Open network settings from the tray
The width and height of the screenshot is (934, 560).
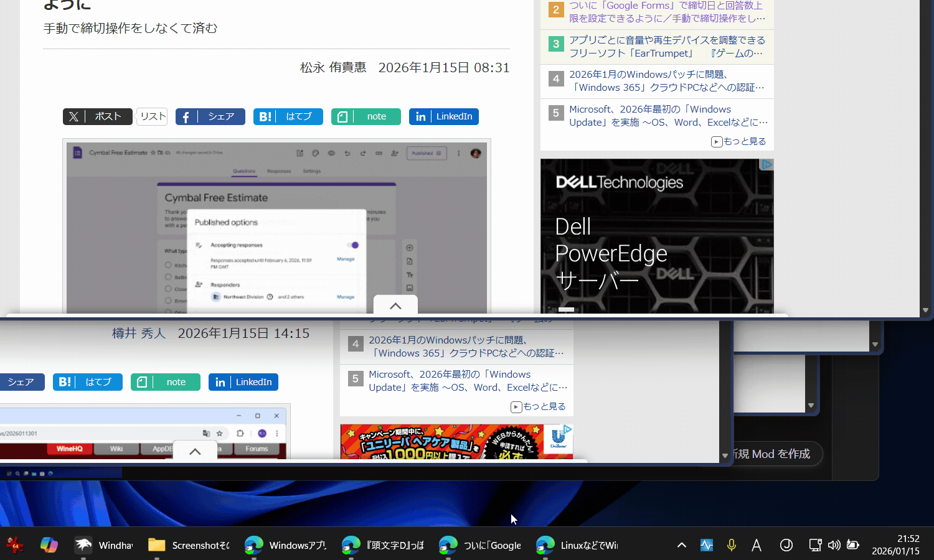pyautogui.click(x=815, y=545)
